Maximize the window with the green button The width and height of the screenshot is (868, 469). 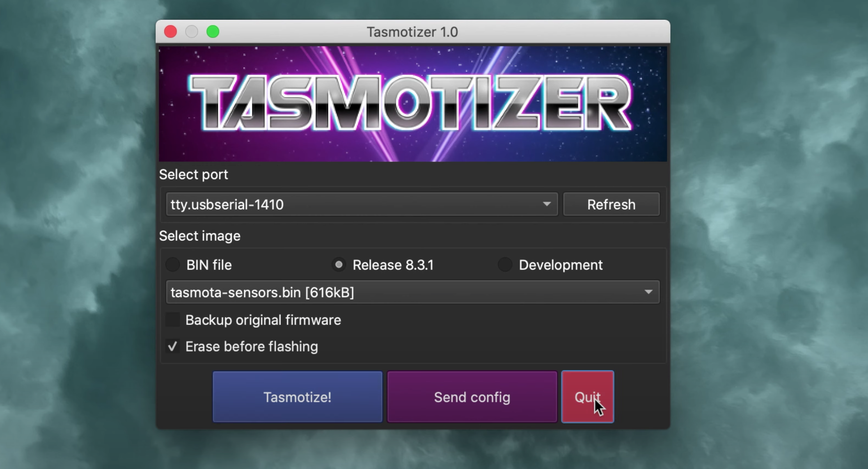point(213,31)
